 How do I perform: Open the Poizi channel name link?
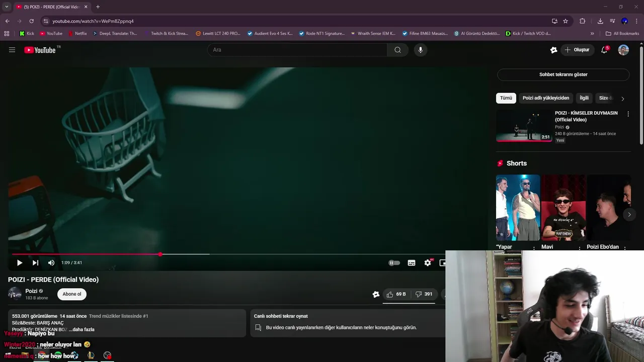click(31, 291)
